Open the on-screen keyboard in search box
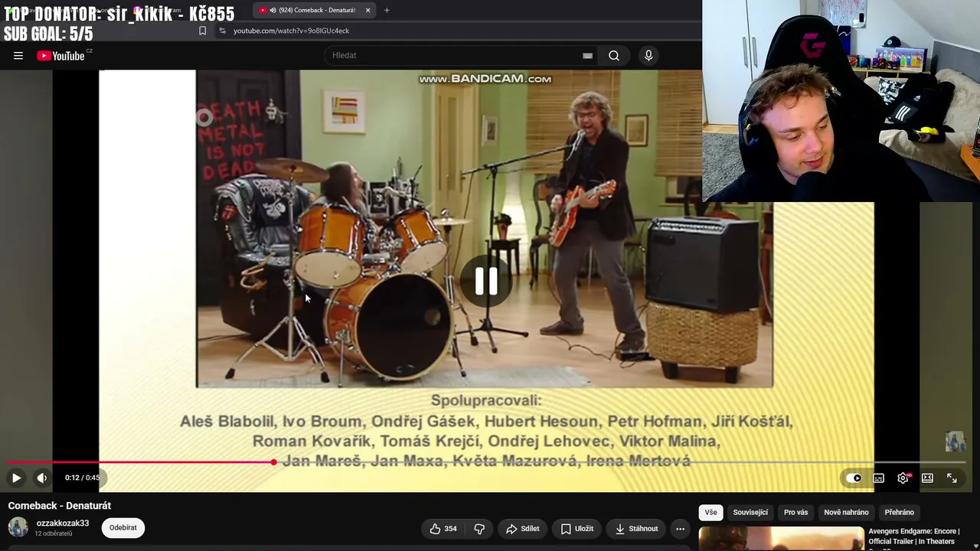 pos(587,55)
